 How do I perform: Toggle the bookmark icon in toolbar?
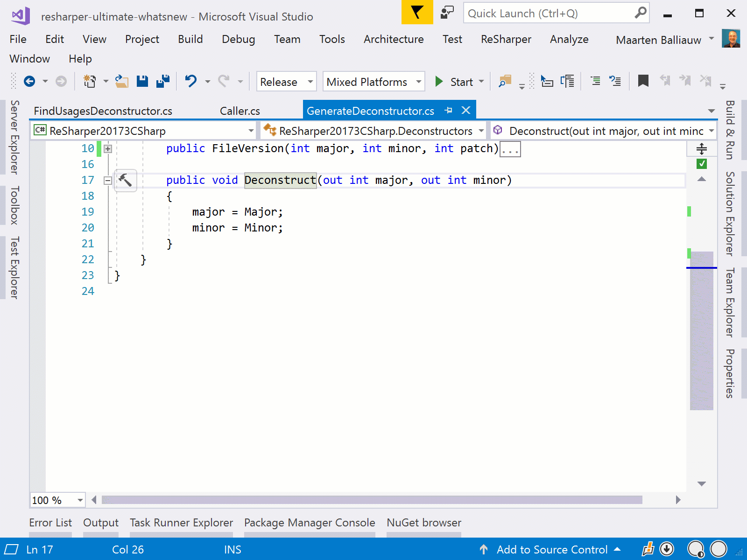[x=643, y=81]
